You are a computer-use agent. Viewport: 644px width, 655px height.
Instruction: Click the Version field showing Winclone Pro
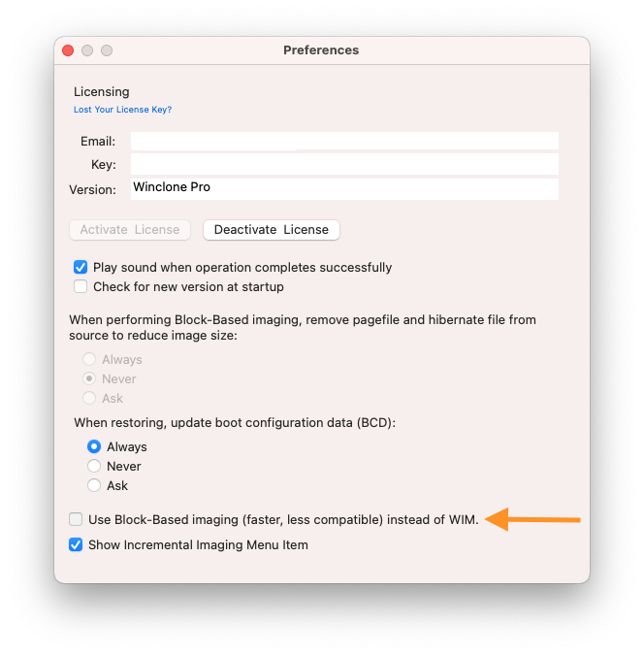pos(344,189)
